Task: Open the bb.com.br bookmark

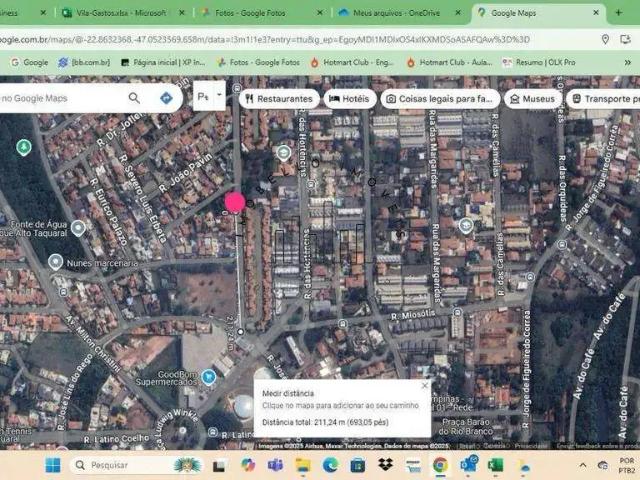Action: click(x=84, y=62)
